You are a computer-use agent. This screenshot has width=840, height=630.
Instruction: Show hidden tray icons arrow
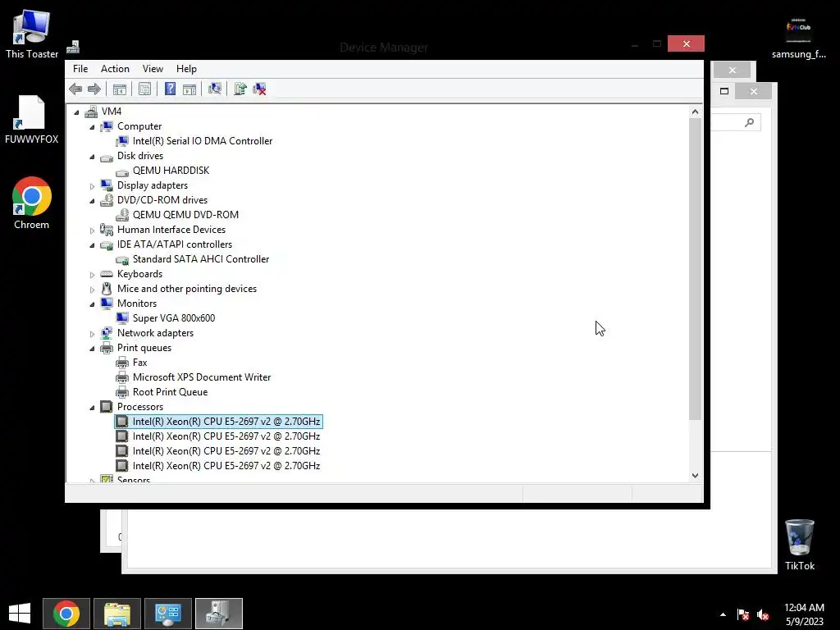(723, 614)
